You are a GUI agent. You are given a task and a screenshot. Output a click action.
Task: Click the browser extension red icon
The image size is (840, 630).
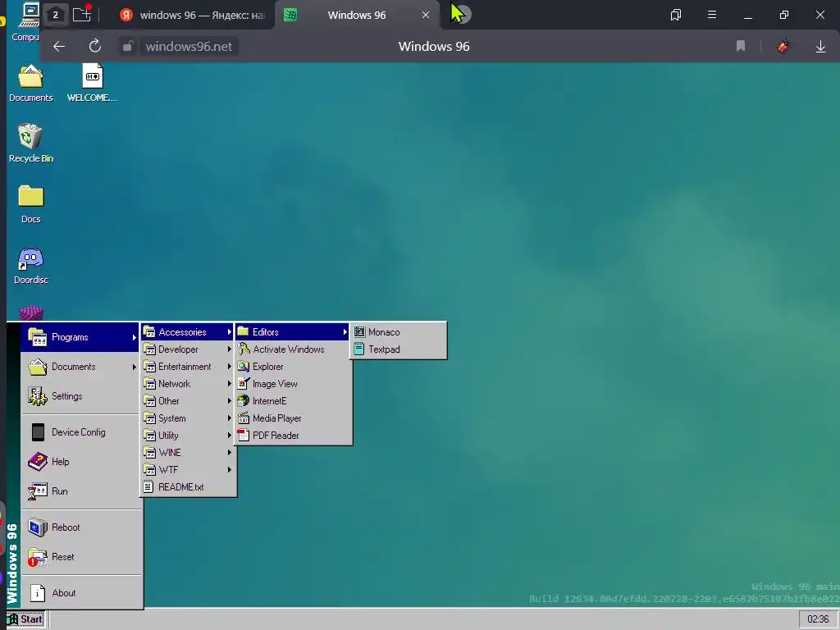pyautogui.click(x=783, y=47)
